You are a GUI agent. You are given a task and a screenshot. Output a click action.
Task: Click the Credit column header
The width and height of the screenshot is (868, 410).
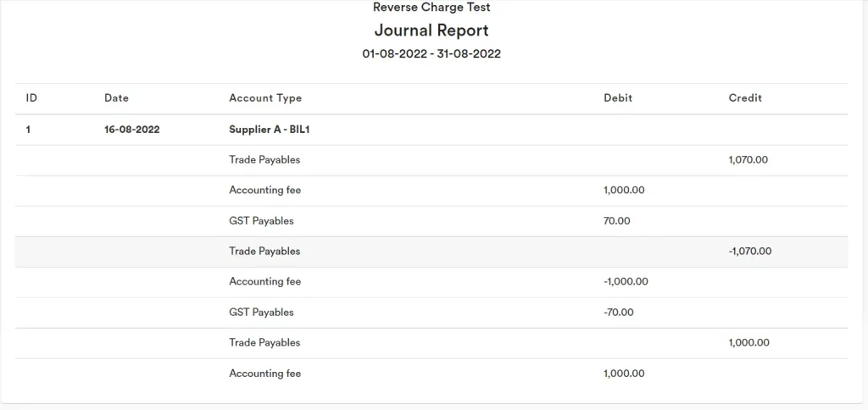(x=745, y=98)
